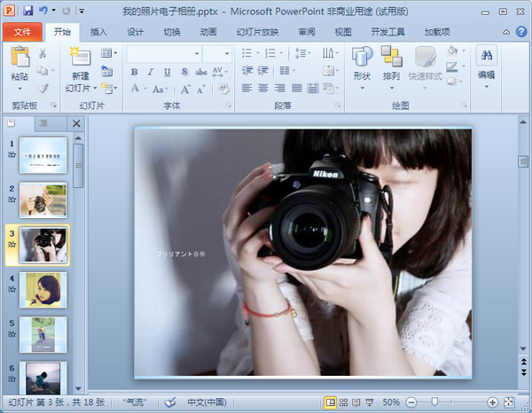Toggle Justify alignment
Screen dimensions: 532x413
(296, 89)
